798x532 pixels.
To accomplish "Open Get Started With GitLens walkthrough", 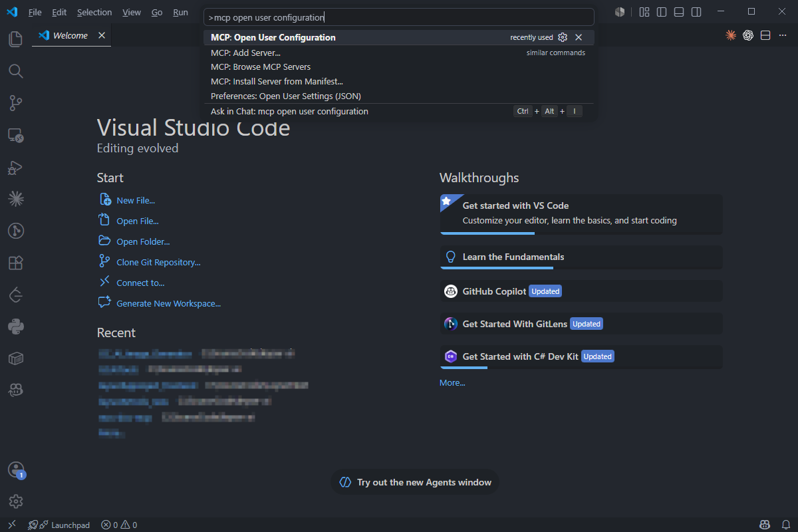I will pyautogui.click(x=581, y=324).
